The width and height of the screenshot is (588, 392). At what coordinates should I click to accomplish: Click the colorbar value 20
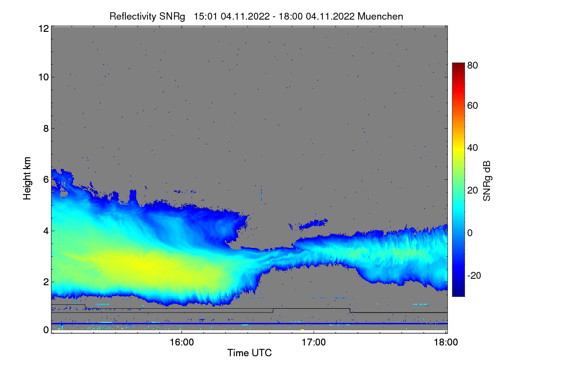[x=473, y=190]
